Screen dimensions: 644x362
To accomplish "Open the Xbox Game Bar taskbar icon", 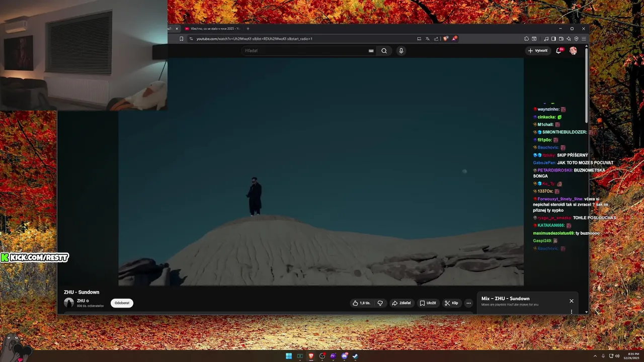I will [x=300, y=356].
